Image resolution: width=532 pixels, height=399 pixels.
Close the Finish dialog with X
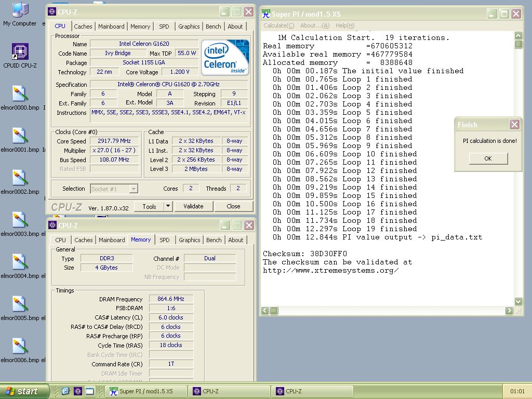tap(514, 125)
